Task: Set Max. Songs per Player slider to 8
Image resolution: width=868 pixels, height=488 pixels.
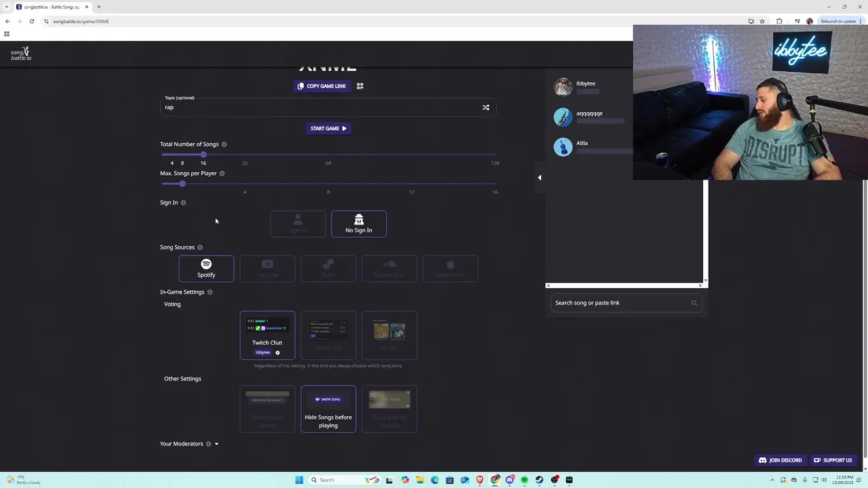Action: [328, 184]
